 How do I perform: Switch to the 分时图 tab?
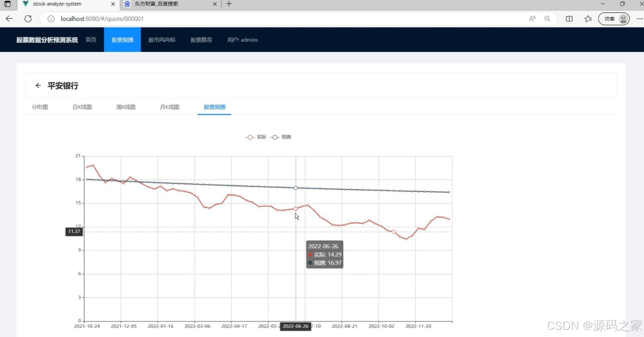[40, 107]
